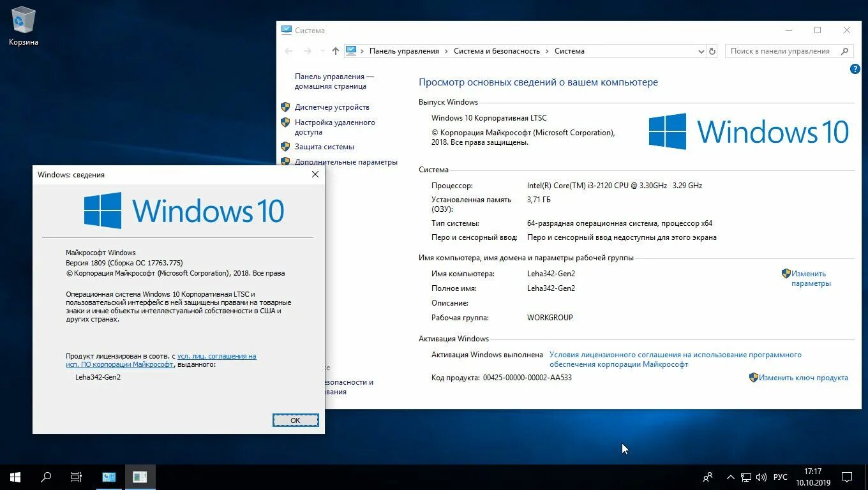This screenshot has height=490, width=868.
Task: Open Условия лицензионного соглашения link
Action: 675,359
